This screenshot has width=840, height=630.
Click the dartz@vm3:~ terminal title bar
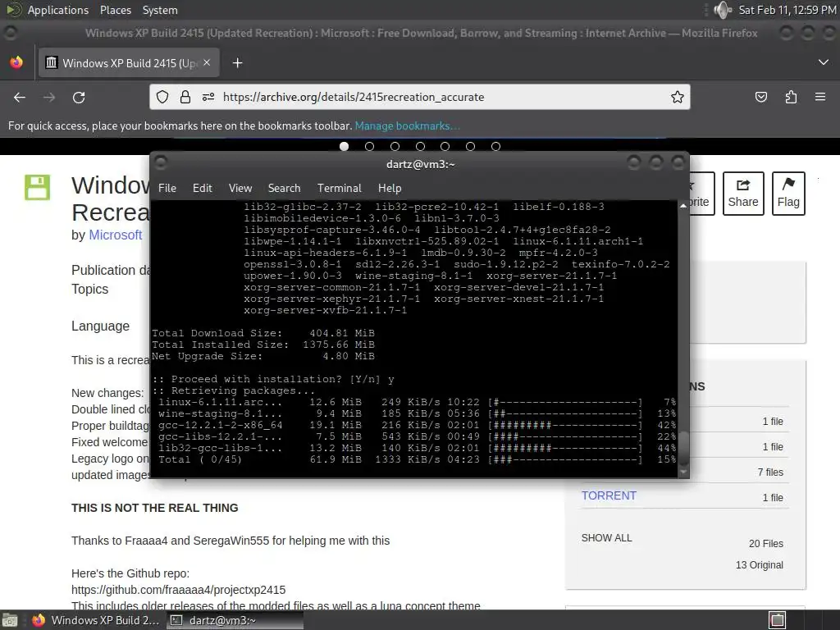pos(420,164)
